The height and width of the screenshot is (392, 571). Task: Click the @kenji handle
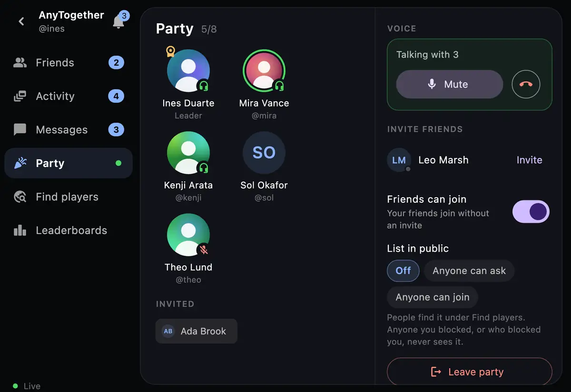click(188, 197)
